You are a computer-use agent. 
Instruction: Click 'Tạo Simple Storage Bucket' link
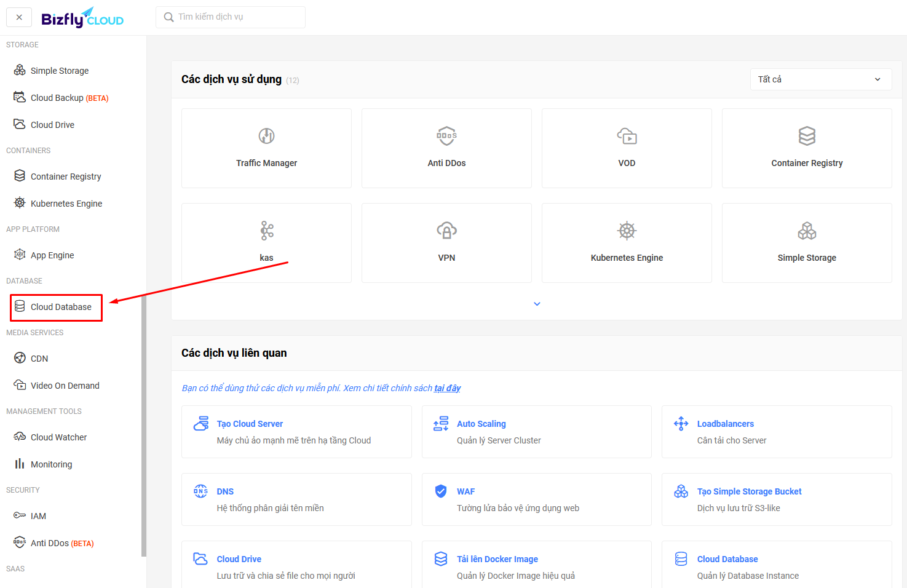tap(750, 491)
